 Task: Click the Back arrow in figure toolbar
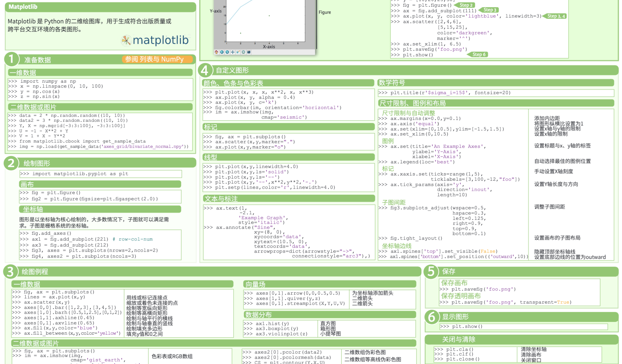(x=222, y=52)
